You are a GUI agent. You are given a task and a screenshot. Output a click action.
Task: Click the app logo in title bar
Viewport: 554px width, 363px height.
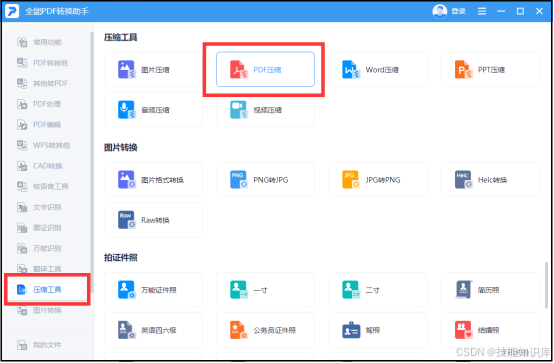[x=12, y=11]
